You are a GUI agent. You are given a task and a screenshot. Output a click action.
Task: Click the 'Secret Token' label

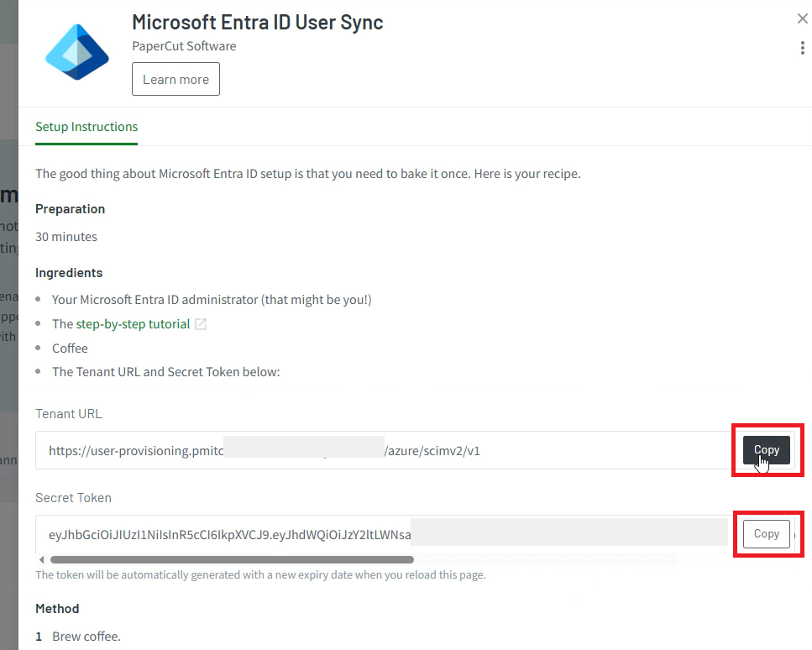point(73,498)
